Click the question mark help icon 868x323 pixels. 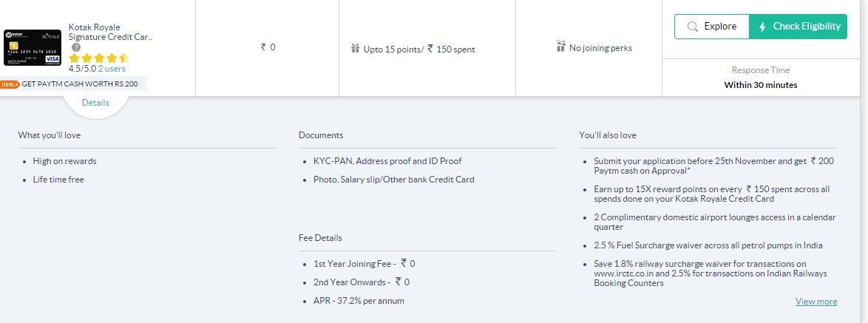pos(75,47)
